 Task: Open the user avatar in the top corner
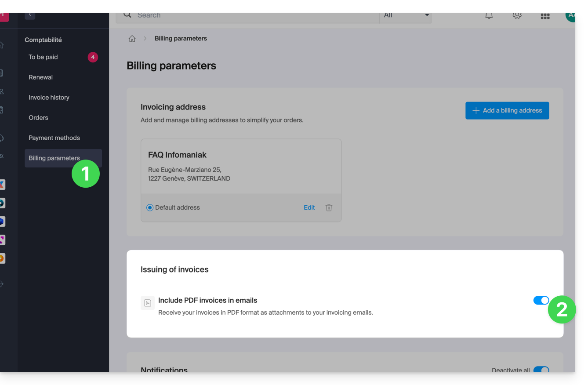pyautogui.click(x=570, y=16)
